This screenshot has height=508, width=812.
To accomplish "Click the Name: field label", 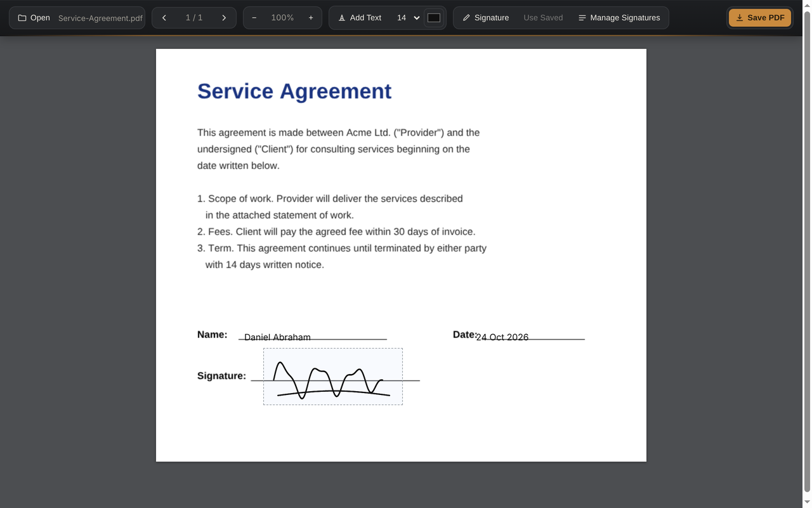I will (x=213, y=335).
